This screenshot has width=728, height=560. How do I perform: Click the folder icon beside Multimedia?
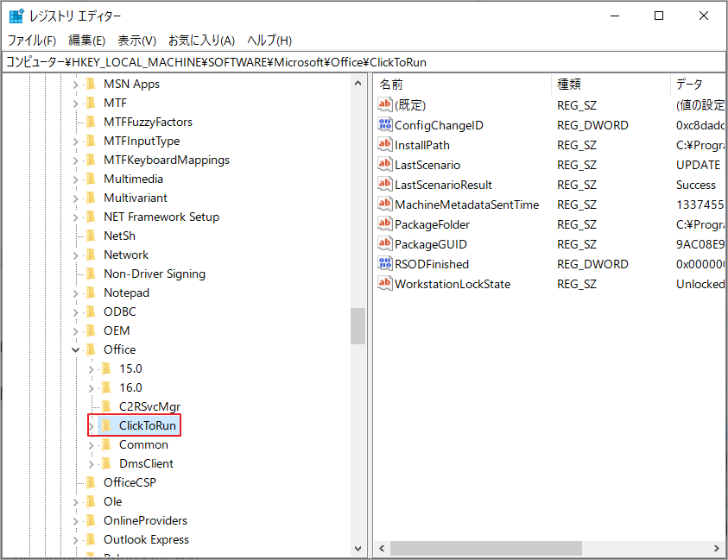point(92,179)
